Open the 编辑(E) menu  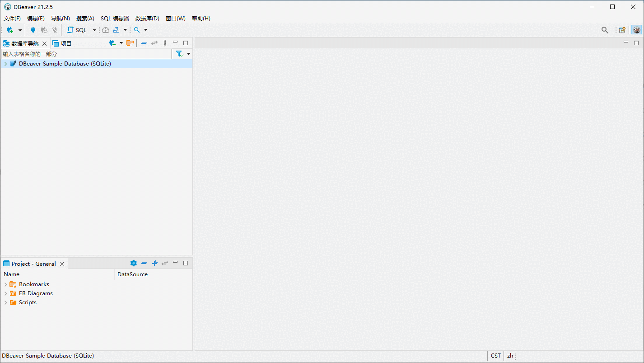36,19
